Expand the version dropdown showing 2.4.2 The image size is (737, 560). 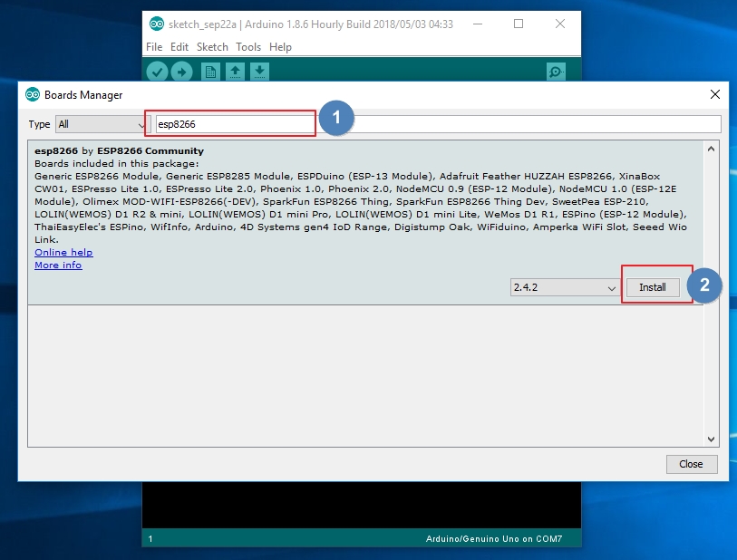coord(564,287)
